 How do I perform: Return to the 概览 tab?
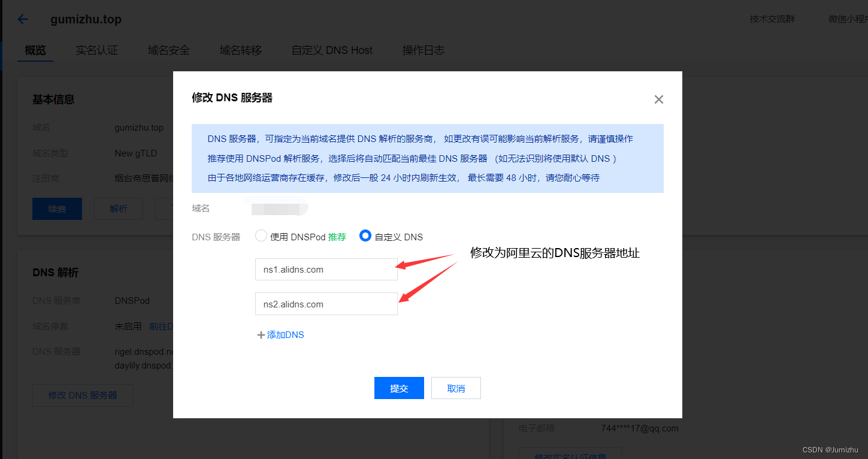click(x=35, y=50)
